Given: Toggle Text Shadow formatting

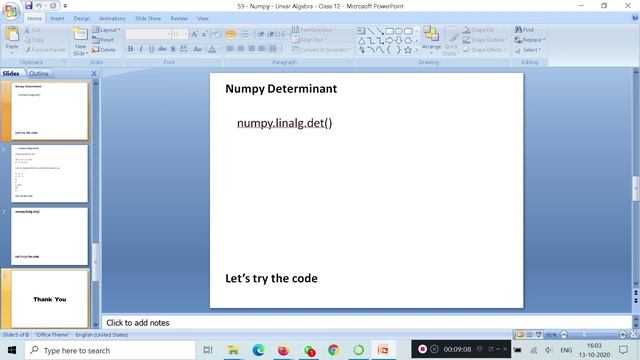Looking at the screenshot, I should pyautogui.click(x=173, y=49).
